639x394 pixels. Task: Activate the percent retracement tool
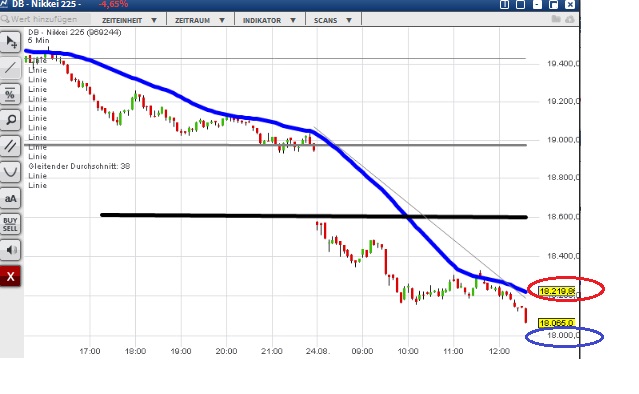10,94
